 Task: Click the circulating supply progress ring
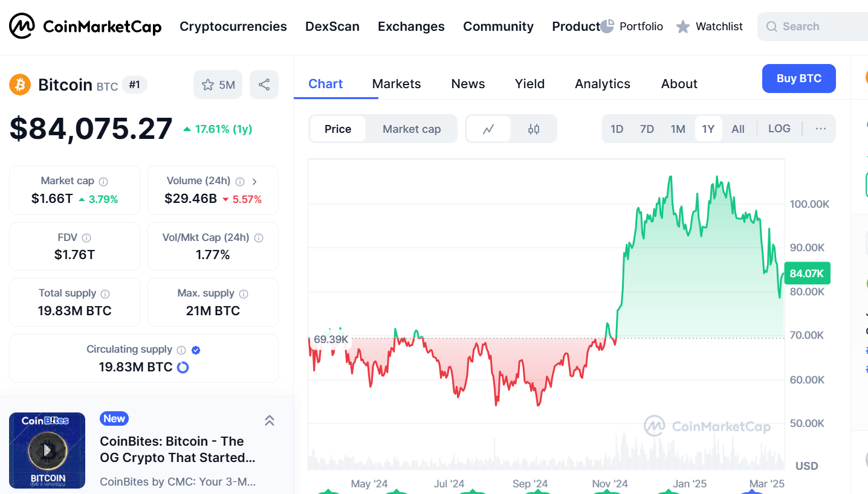click(x=183, y=367)
